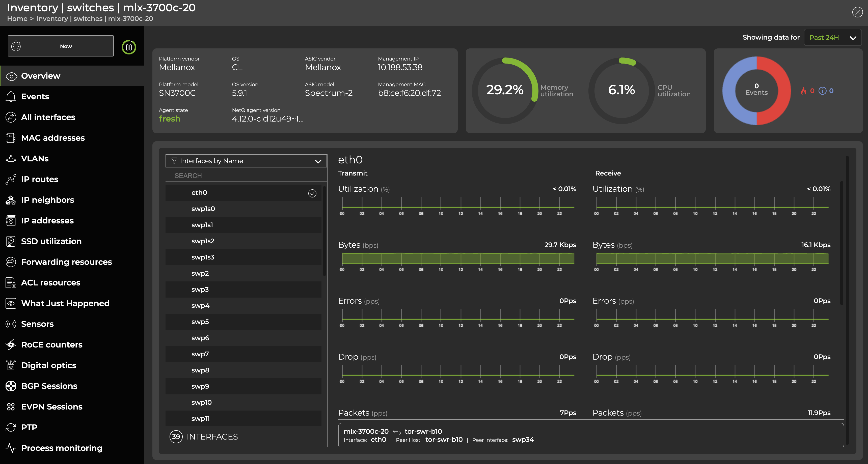Select the swp1s0 interface row

pos(242,209)
